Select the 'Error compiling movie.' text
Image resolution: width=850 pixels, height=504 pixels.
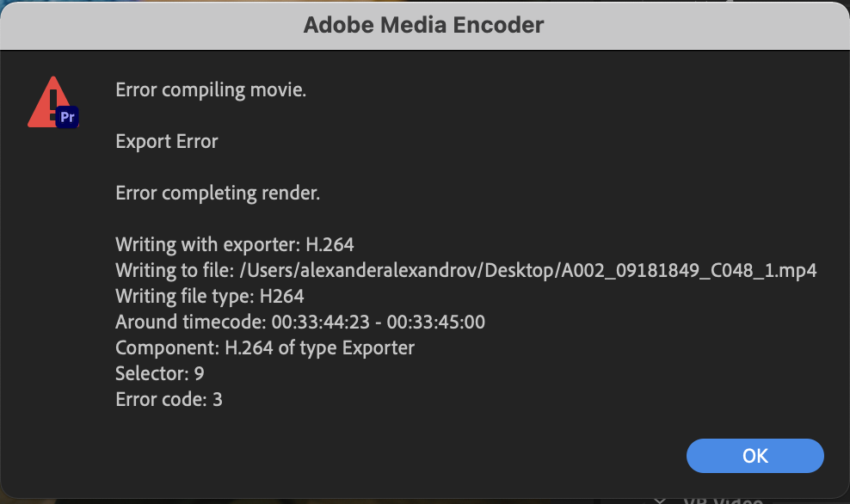pos(211,89)
